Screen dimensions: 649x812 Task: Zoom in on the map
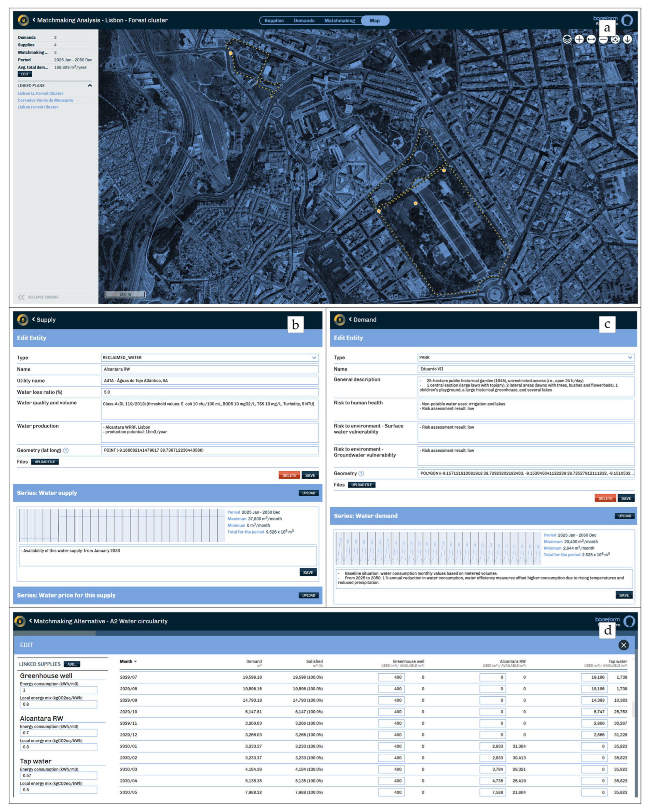point(579,39)
